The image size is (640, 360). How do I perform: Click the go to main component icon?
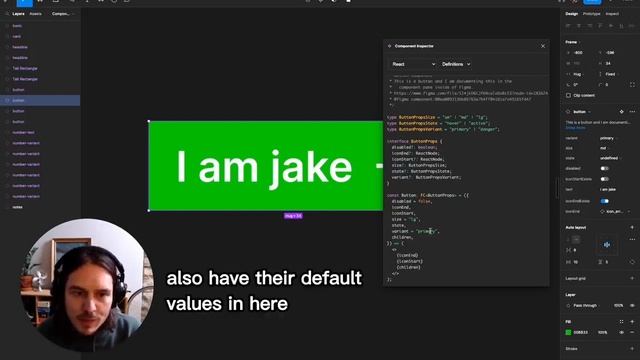[x=621, y=112]
